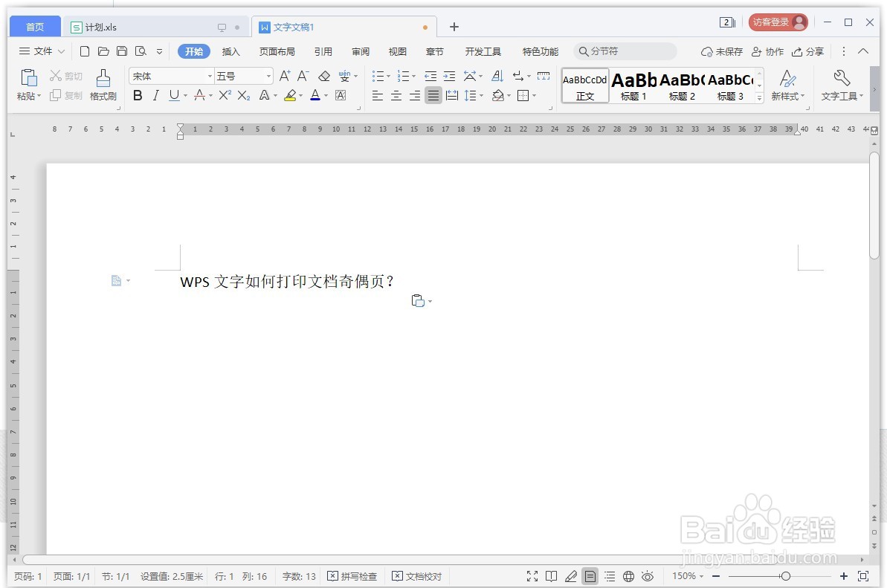Click the fit page zoom icon
887x588 pixels.
(x=863, y=576)
